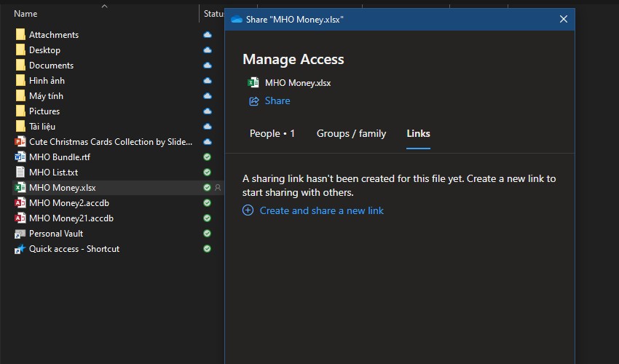This screenshot has width=619, height=364.
Task: Click the OneDrive cloud icon in dialog title bar
Action: click(236, 20)
